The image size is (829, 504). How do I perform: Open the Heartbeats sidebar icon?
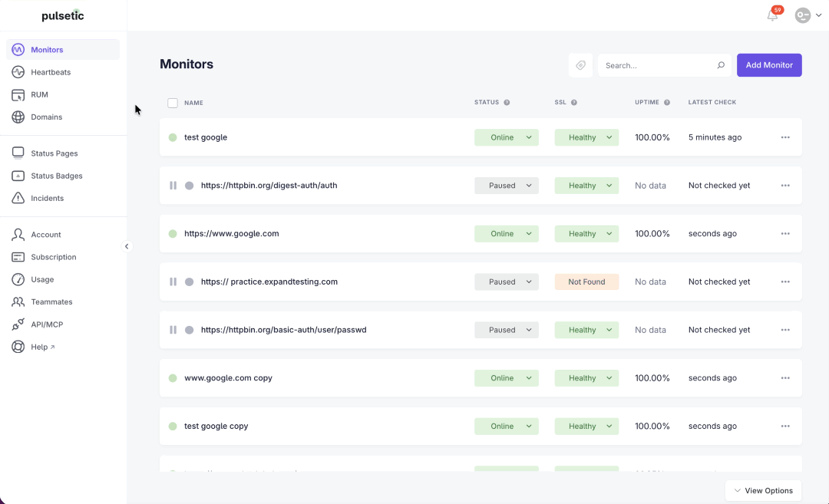click(18, 72)
